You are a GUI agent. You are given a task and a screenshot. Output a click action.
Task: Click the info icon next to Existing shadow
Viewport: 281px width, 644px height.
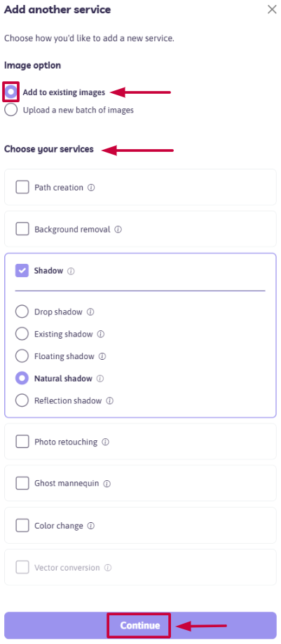point(100,335)
